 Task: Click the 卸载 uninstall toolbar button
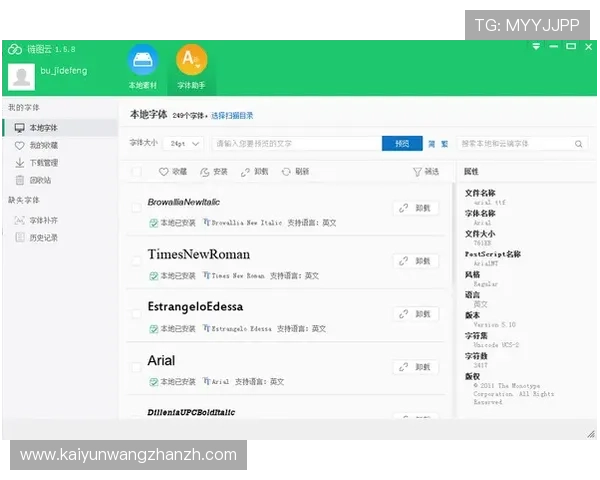(x=254, y=172)
